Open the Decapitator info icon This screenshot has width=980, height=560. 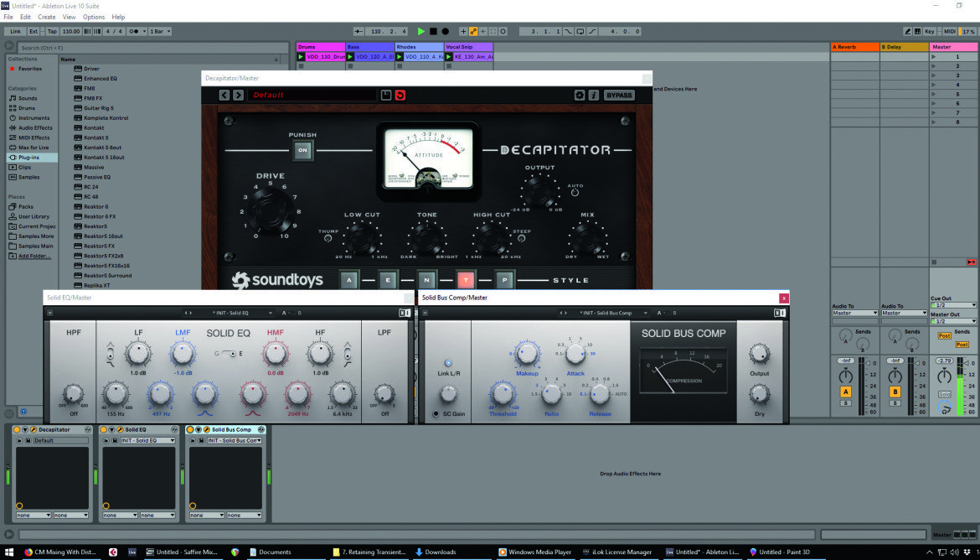tap(593, 95)
